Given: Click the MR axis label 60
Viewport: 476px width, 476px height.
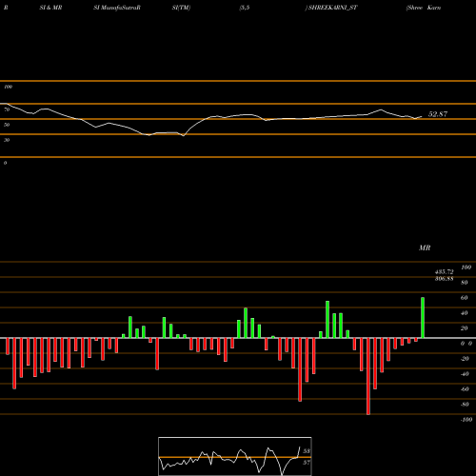Looking at the screenshot, I should 465,298.
